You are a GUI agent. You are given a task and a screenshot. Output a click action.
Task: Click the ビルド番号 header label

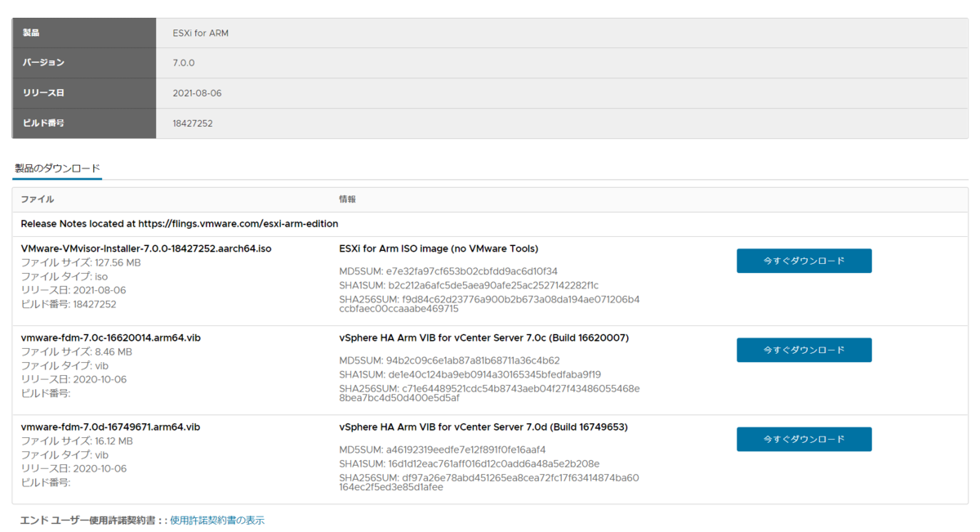[43, 123]
